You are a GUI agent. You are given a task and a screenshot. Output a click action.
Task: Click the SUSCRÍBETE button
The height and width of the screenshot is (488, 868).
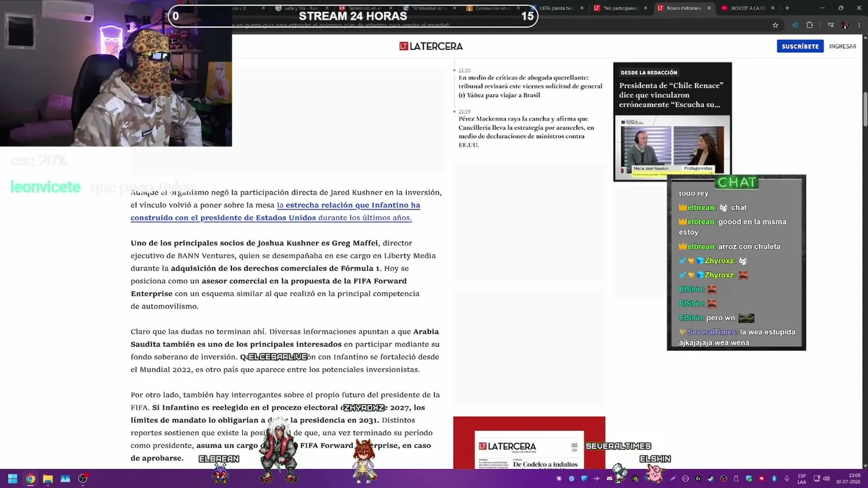tap(800, 46)
